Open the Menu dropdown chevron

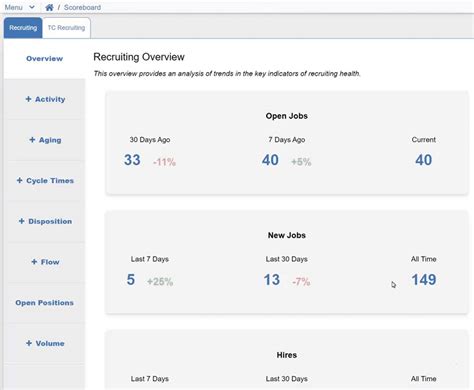32,7
